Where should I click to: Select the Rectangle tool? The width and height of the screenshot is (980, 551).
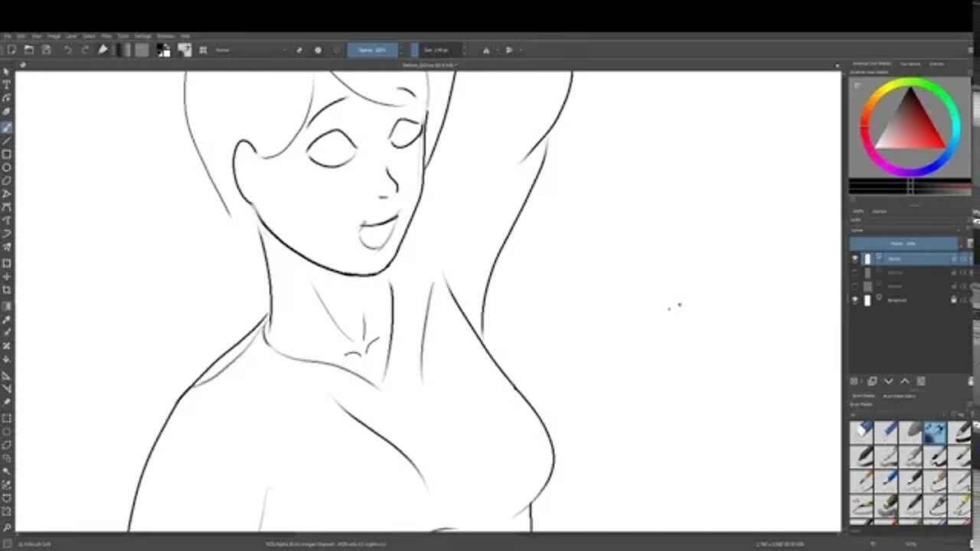tap(7, 154)
